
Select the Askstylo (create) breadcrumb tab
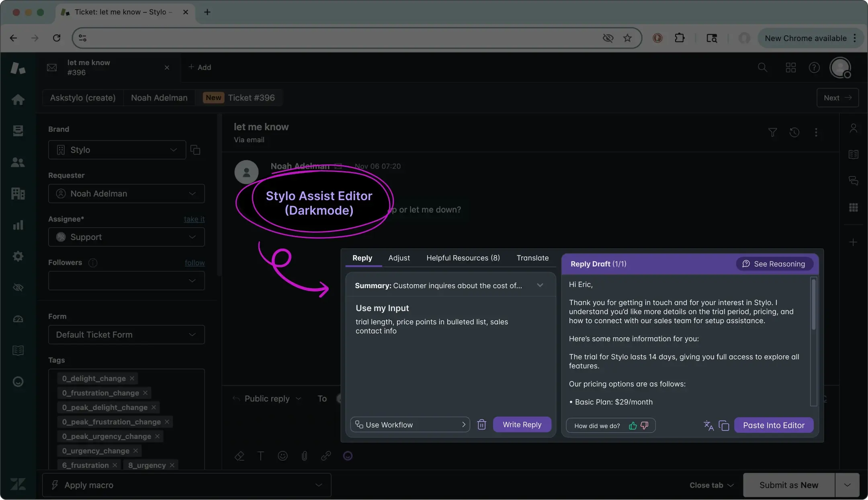pos(83,98)
